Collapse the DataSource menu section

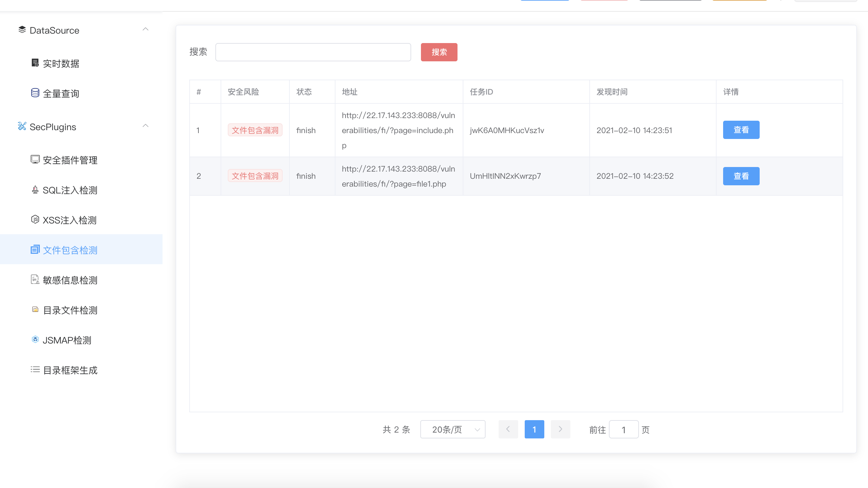click(x=145, y=30)
